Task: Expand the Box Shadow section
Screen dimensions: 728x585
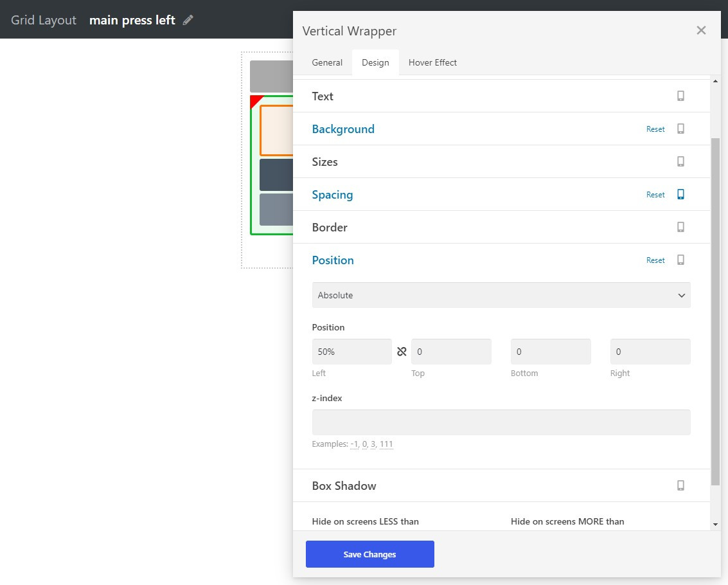Action: point(501,485)
